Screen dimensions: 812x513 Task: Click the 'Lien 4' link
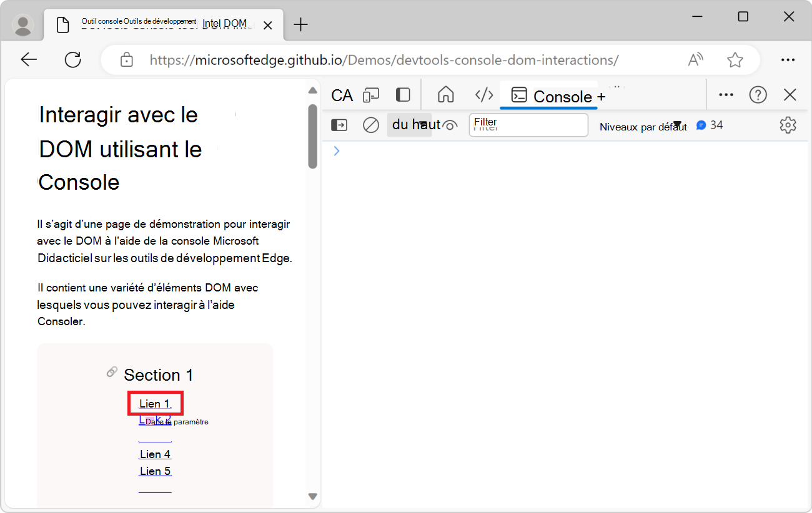(x=155, y=454)
